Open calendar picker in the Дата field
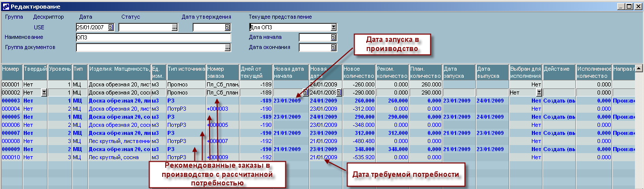Screen dimensions: 644x189 coord(111,27)
